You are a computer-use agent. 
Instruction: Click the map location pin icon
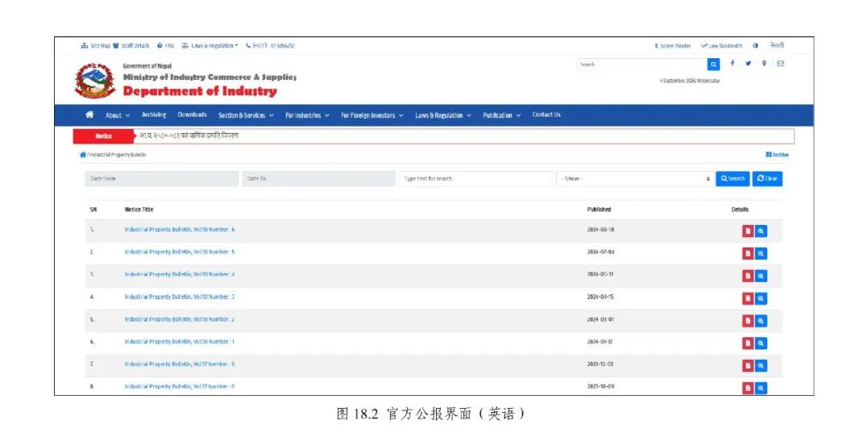click(x=764, y=64)
